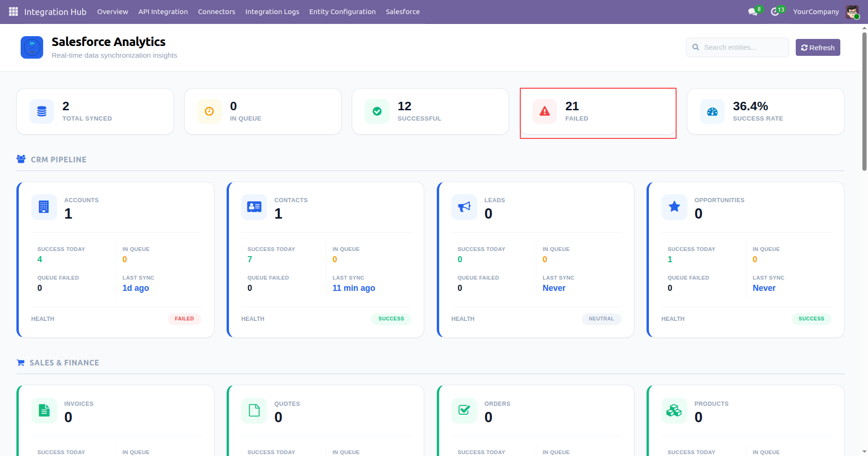Click the SALES & FINANCE section heading

pyautogui.click(x=64, y=363)
